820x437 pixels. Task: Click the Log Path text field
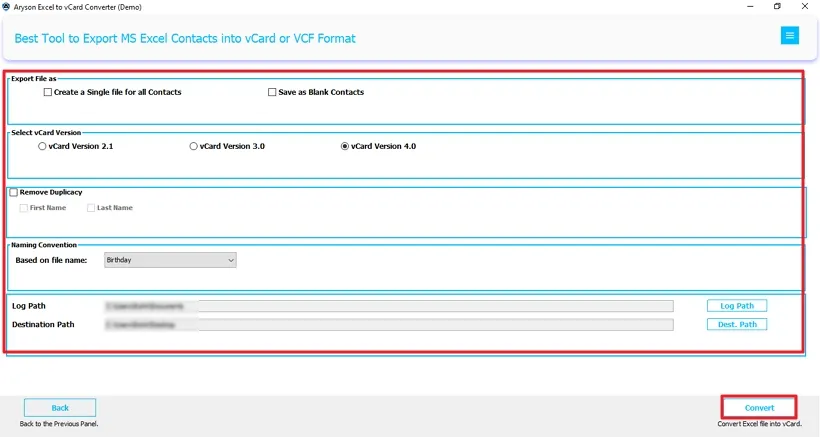point(389,306)
